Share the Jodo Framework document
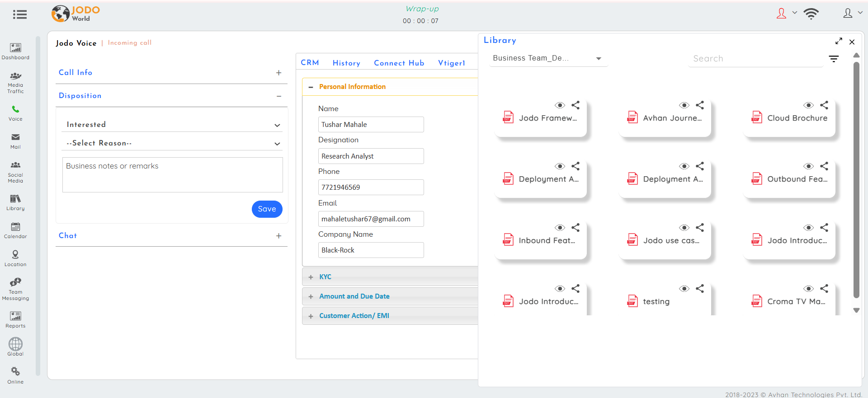The image size is (868, 398). pyautogui.click(x=576, y=105)
